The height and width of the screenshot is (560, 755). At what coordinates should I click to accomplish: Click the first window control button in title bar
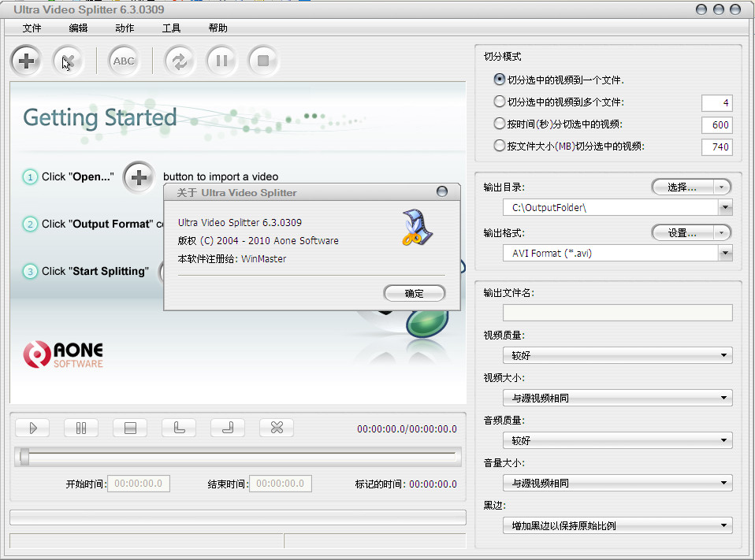point(701,9)
